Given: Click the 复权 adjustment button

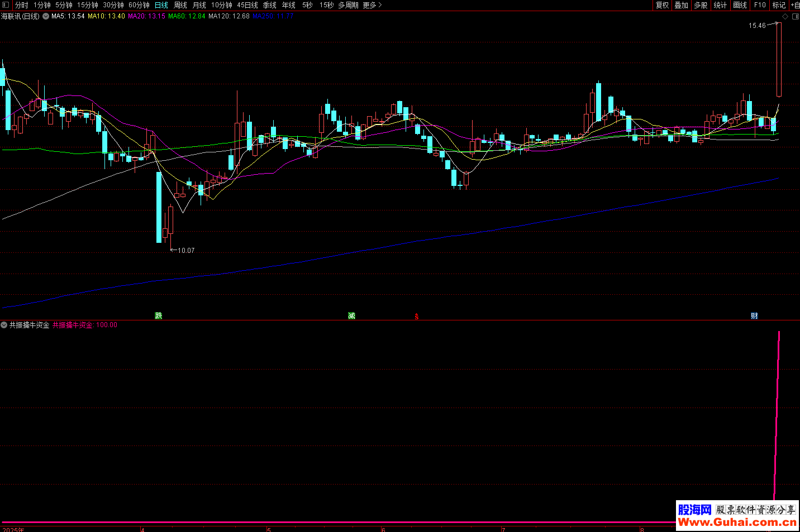Looking at the screenshot, I should point(663,5).
